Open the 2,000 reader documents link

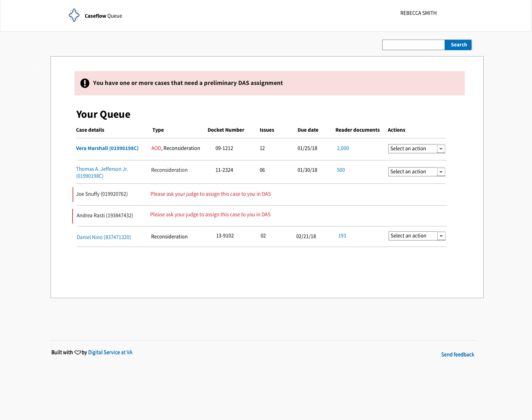(343, 148)
